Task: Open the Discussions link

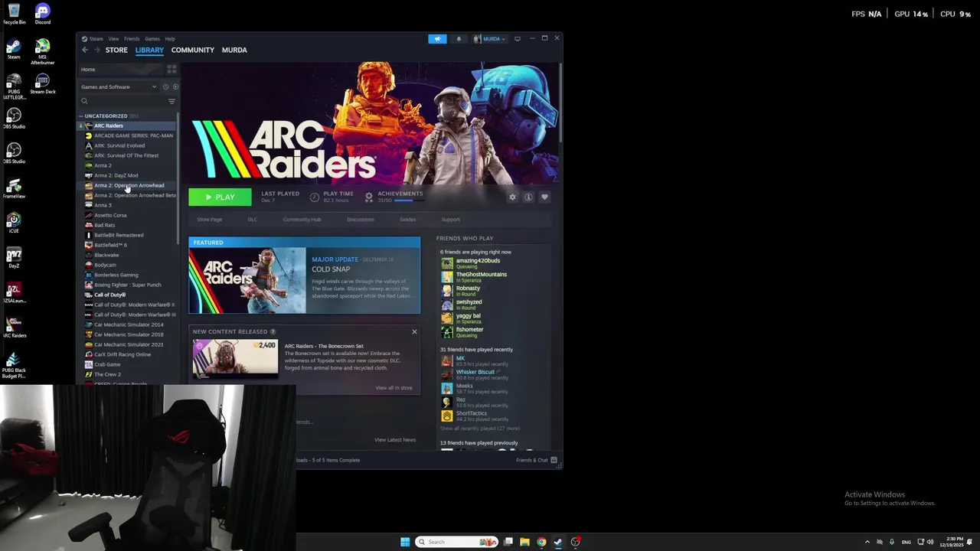Action: click(360, 220)
